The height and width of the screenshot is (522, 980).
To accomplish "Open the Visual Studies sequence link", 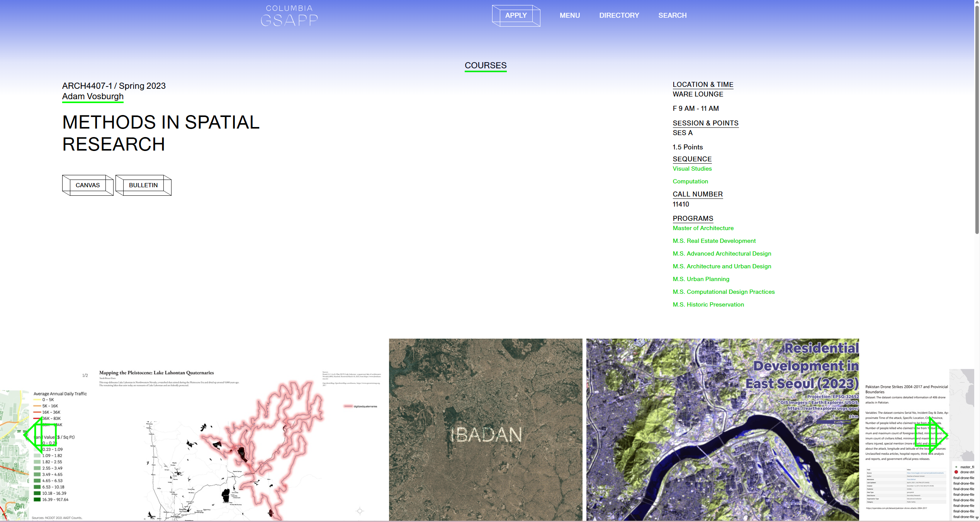I will (x=692, y=169).
